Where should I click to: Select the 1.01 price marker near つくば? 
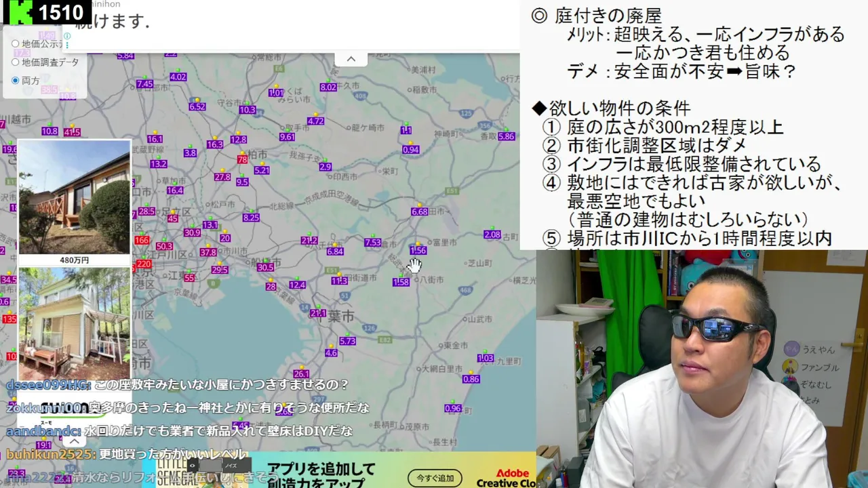[x=276, y=93]
